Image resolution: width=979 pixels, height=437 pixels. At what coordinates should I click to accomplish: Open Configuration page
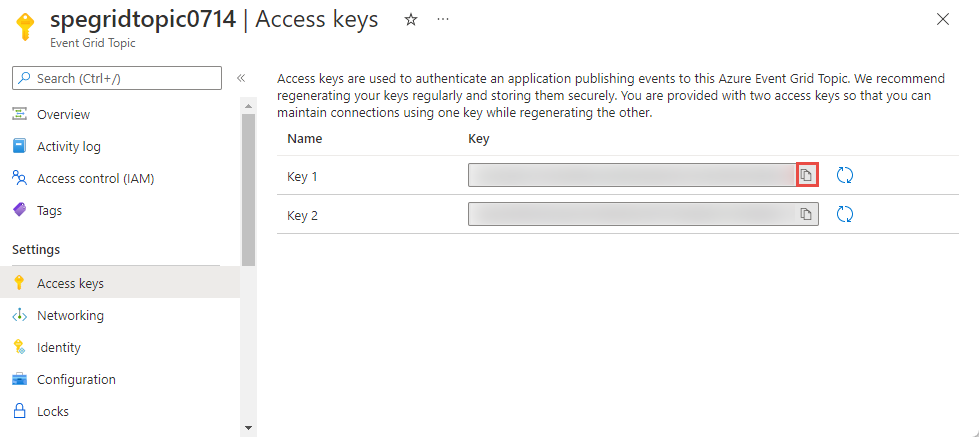coord(76,379)
